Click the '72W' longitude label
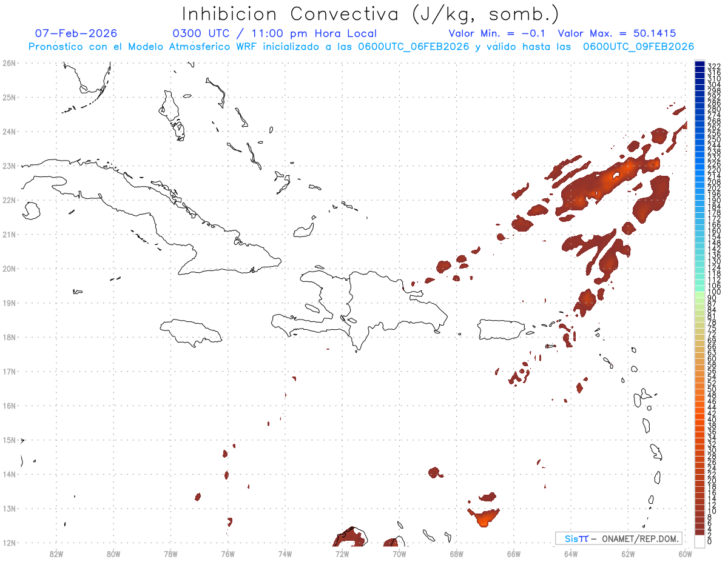The width and height of the screenshot is (728, 562). coord(342,554)
